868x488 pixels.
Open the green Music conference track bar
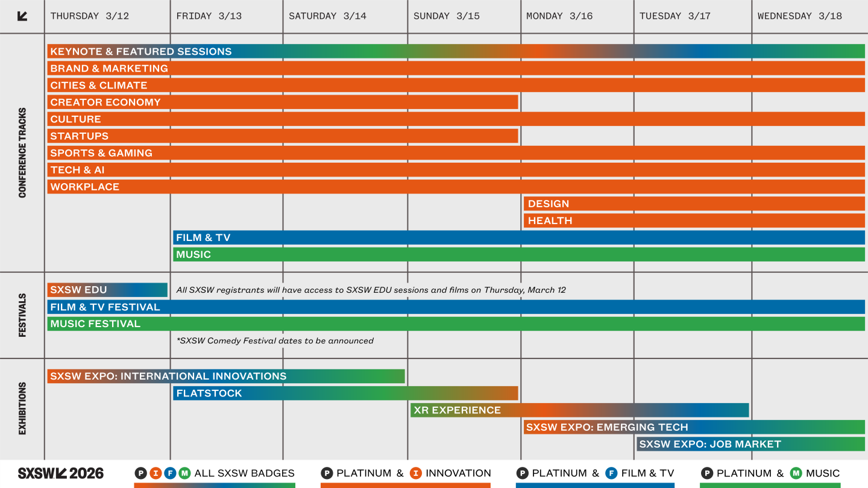pyautogui.click(x=519, y=254)
